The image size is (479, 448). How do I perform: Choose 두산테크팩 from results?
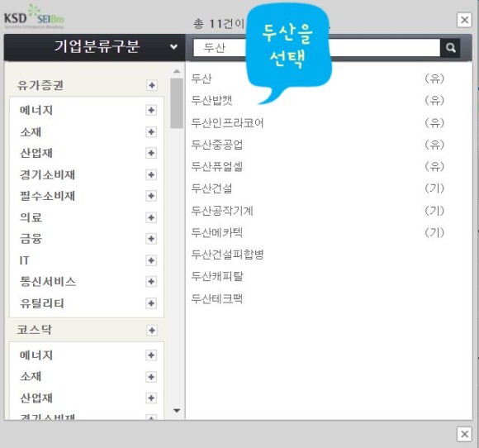click(x=217, y=298)
